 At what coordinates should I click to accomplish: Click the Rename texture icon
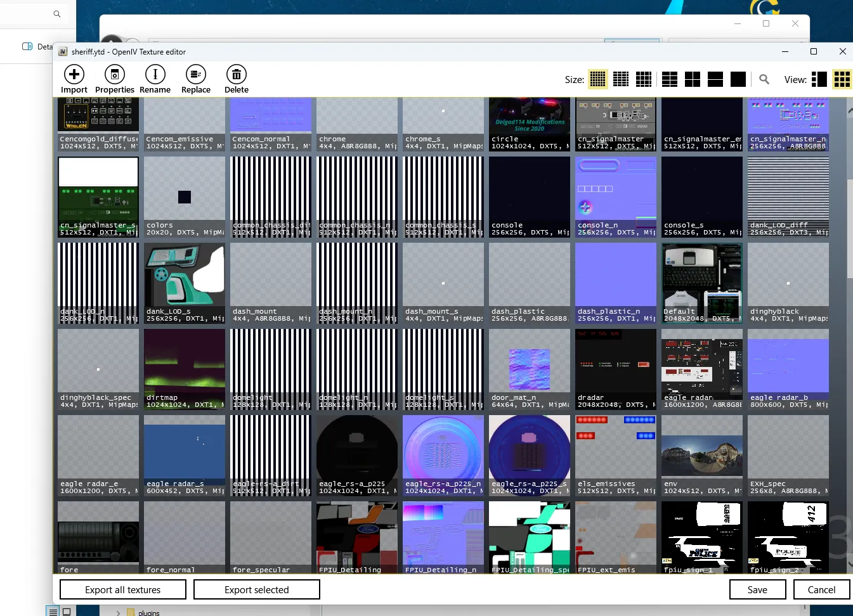point(155,75)
